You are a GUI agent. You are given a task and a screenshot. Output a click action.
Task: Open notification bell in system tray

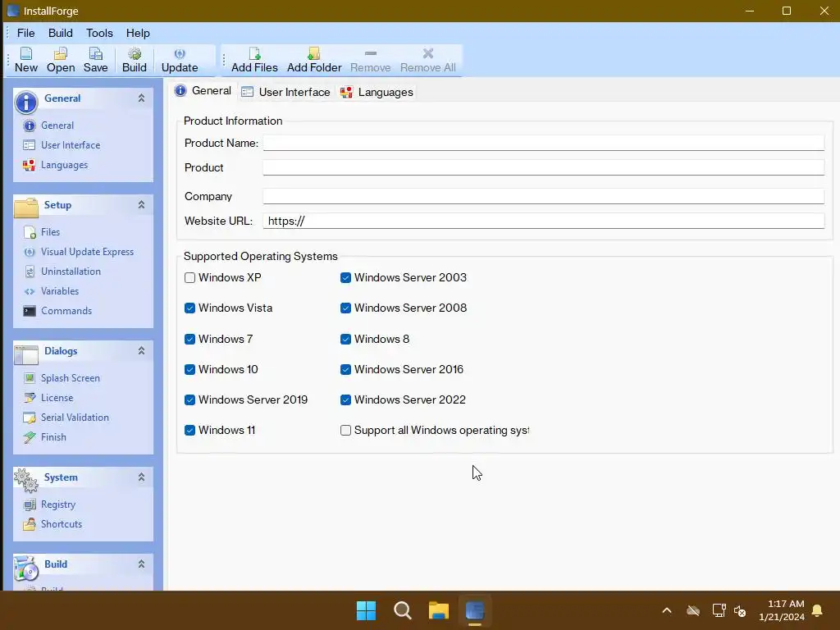point(818,610)
